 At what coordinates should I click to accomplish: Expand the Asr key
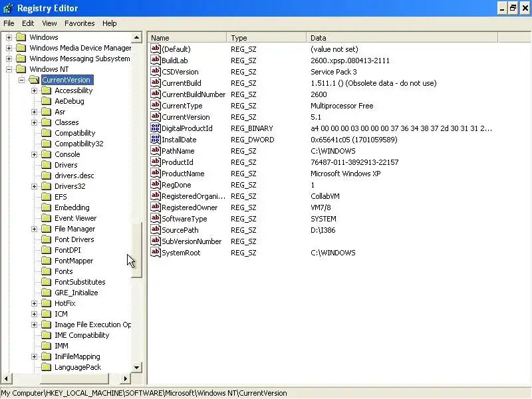click(x=35, y=112)
